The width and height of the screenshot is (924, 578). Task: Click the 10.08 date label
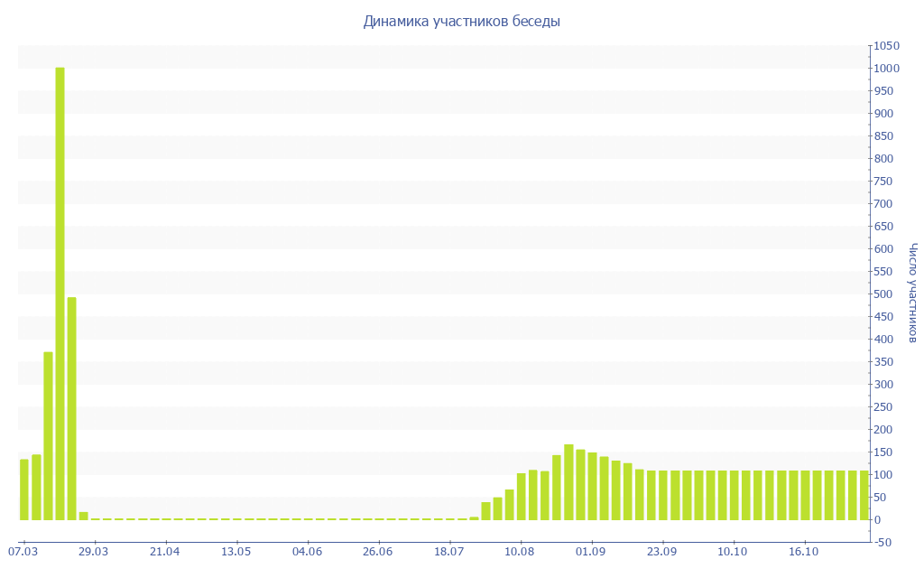520,551
